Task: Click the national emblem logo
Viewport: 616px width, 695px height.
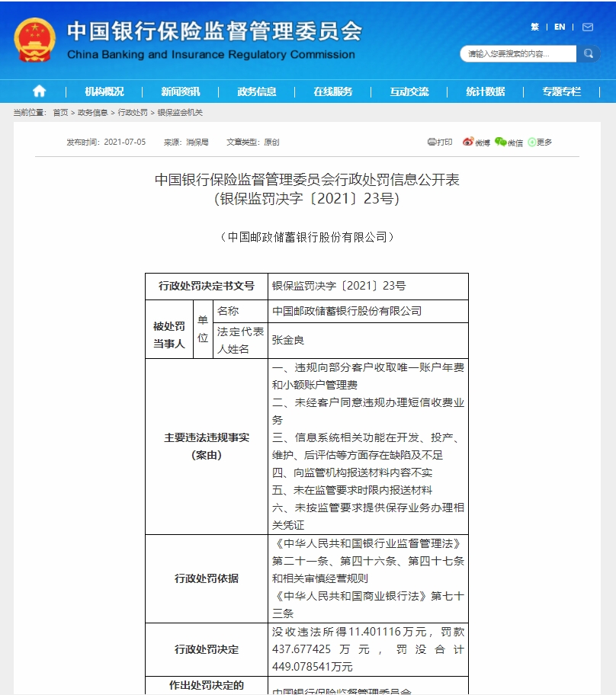Action: [x=34, y=40]
